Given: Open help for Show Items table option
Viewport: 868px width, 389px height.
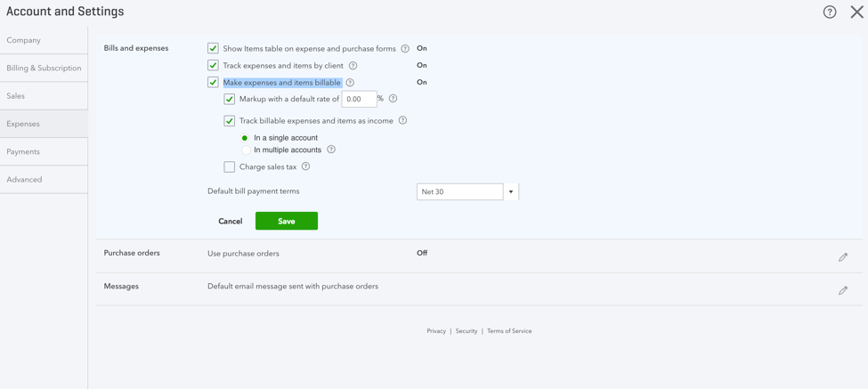Looking at the screenshot, I should [x=405, y=49].
